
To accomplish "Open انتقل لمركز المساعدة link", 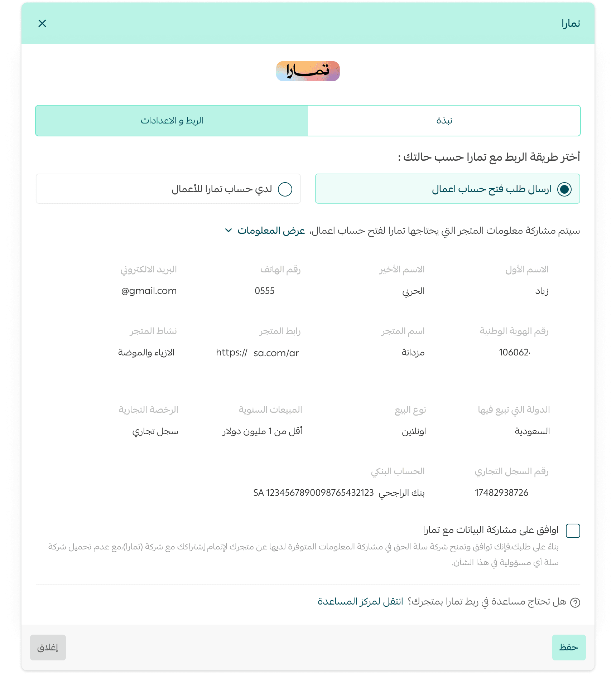I will (x=360, y=602).
